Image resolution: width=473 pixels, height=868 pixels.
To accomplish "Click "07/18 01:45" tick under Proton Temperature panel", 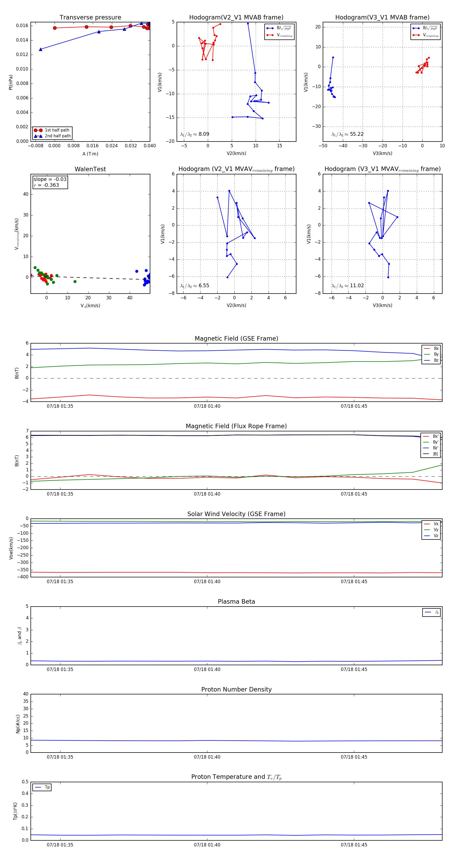I will pos(354,845).
